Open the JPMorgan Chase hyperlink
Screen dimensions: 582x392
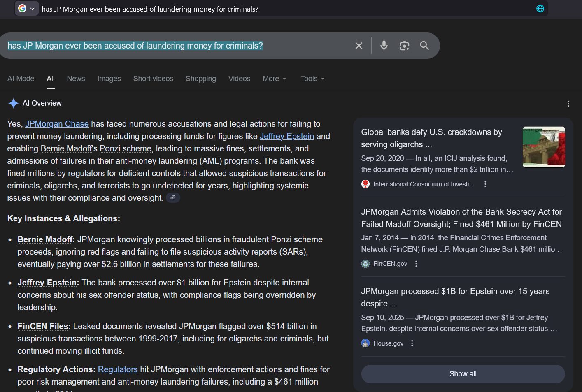pos(57,124)
